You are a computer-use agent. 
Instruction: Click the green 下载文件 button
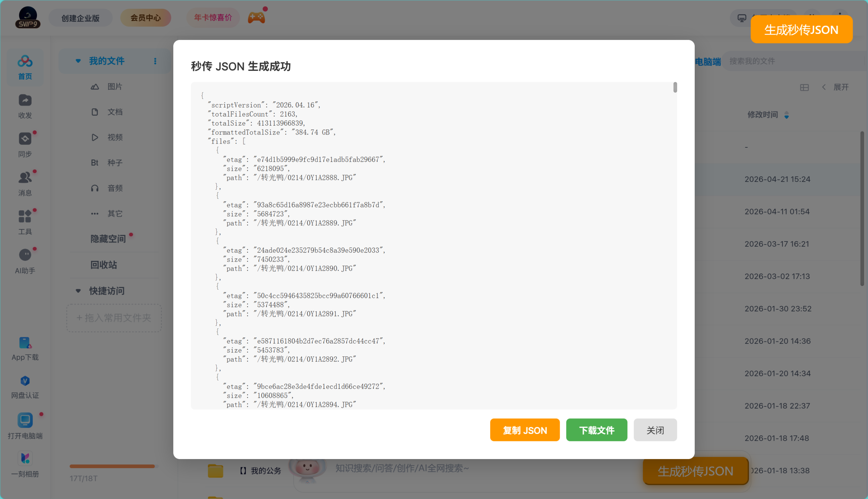coord(596,430)
